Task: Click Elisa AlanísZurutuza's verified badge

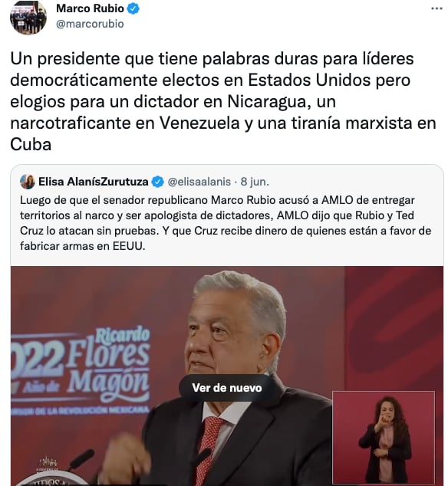Action: [157, 182]
